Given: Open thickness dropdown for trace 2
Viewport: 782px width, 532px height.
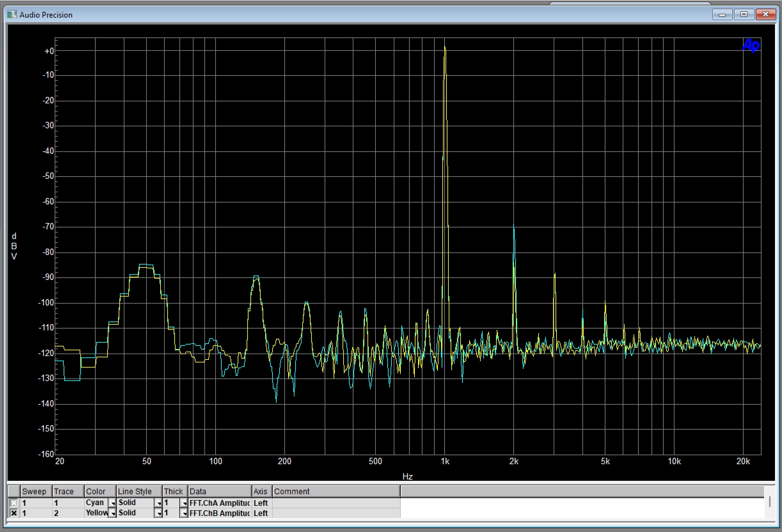Looking at the screenshot, I should coord(184,513).
